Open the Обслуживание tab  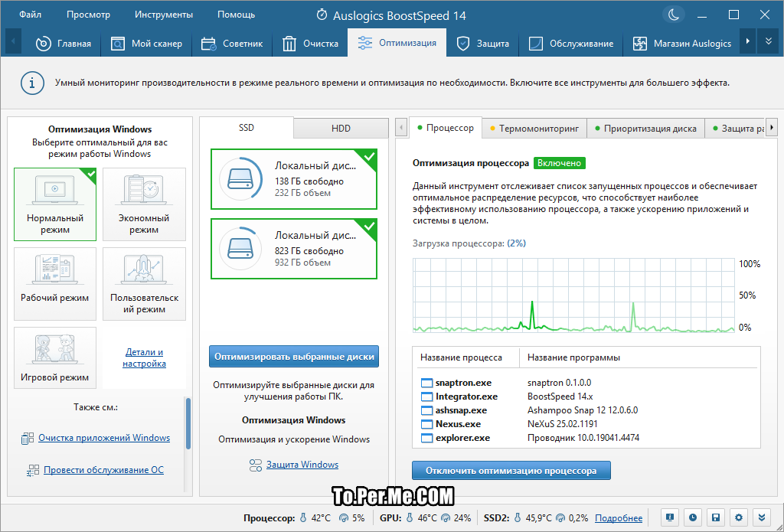pyautogui.click(x=571, y=44)
